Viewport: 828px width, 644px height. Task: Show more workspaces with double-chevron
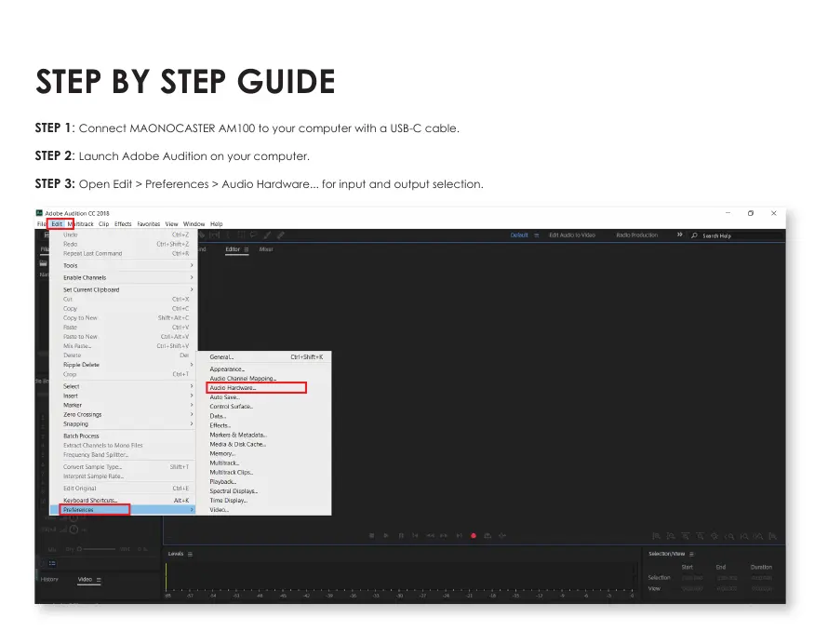pos(680,235)
